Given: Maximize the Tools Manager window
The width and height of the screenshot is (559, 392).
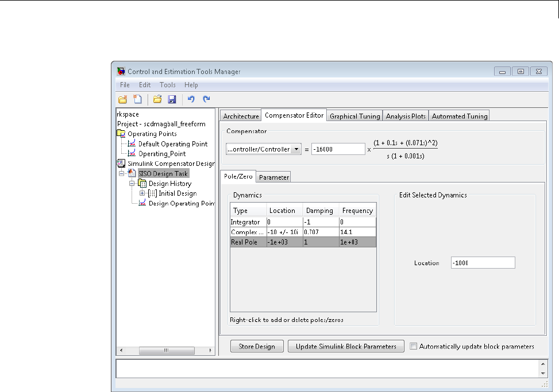Looking at the screenshot, I should [521, 71].
